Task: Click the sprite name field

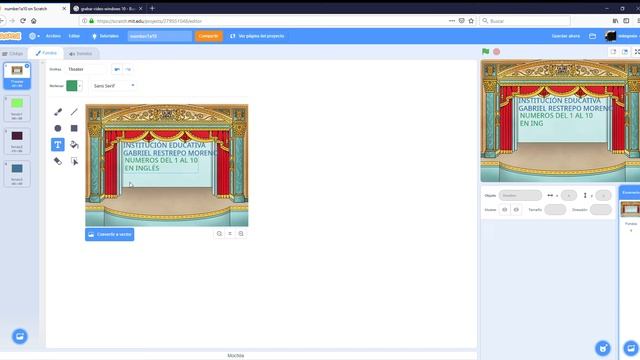Action: 520,196
